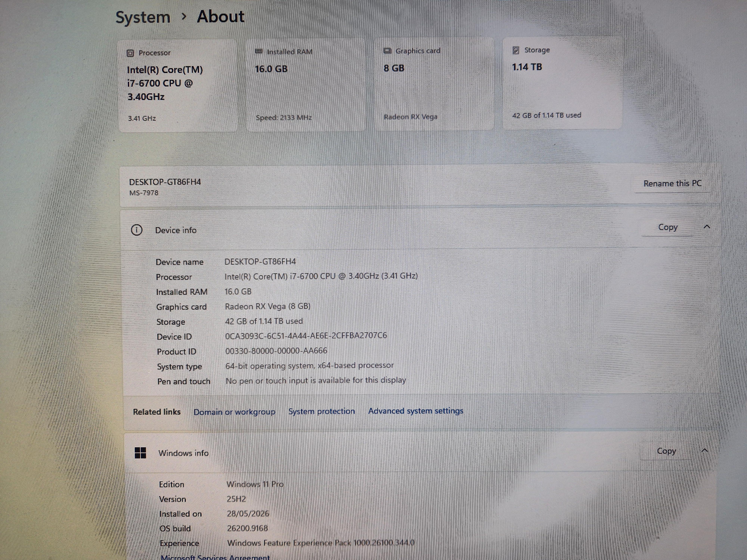Image resolution: width=747 pixels, height=560 pixels.
Task: Select Processor row value Intel(R) Core(TM) i7-6700
Action: 321,276
